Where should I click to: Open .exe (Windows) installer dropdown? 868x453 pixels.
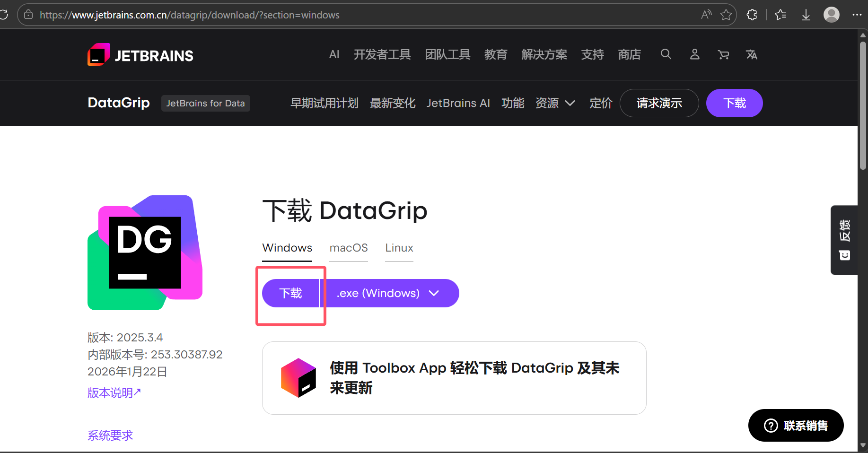(x=389, y=293)
